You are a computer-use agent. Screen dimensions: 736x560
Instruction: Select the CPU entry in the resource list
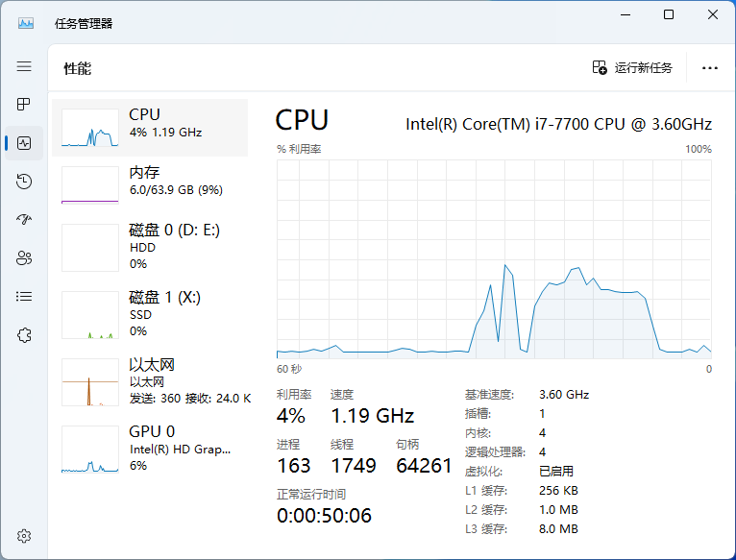tap(149, 127)
